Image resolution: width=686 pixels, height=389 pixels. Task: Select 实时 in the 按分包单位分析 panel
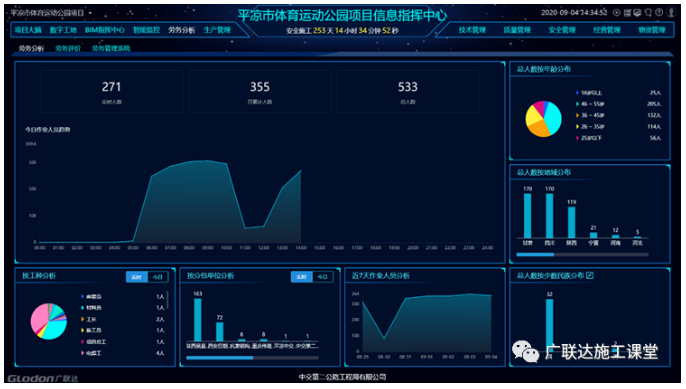301,277
